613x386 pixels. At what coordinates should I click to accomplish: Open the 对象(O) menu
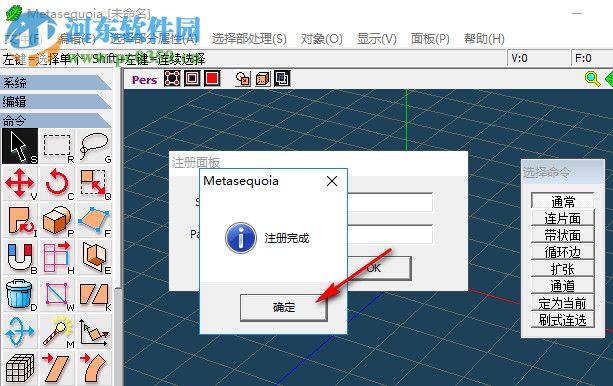click(x=322, y=38)
